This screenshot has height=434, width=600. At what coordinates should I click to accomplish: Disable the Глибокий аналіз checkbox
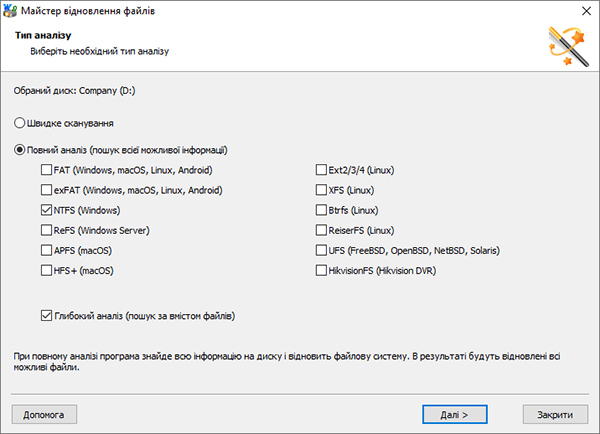(x=46, y=316)
